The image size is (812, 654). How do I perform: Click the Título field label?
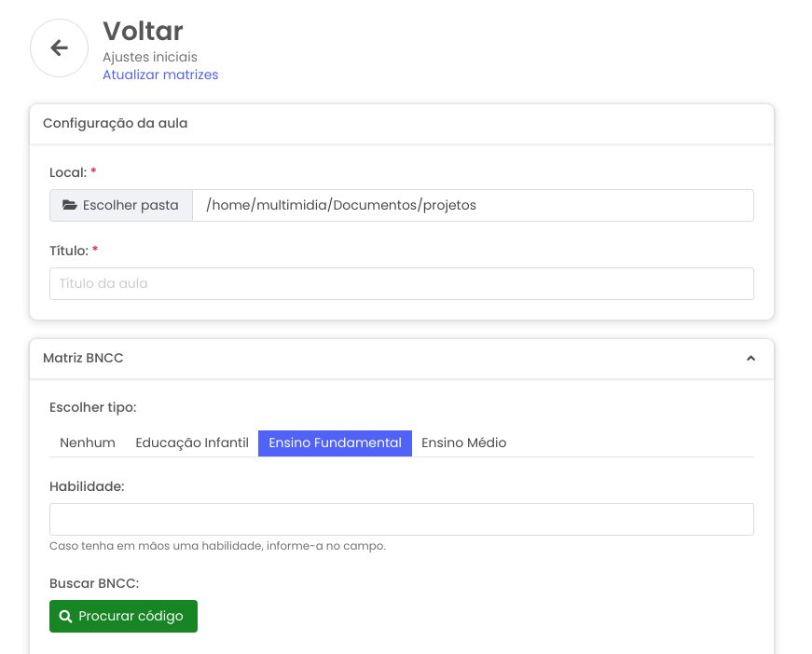(x=68, y=251)
